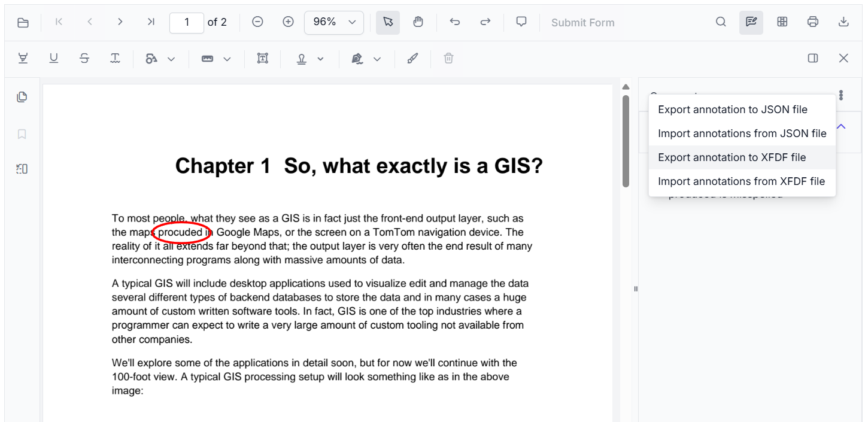Go to the previous page
The image size is (868, 422).
coord(90,22)
